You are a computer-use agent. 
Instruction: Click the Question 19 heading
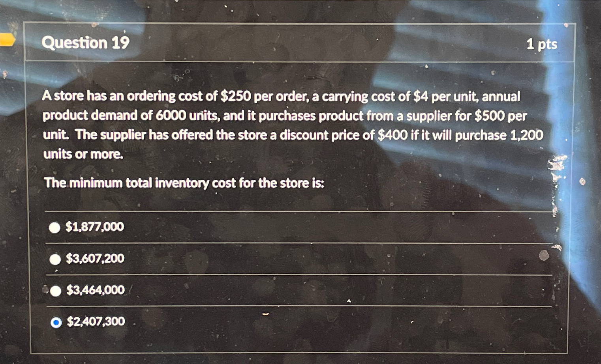[x=86, y=43]
